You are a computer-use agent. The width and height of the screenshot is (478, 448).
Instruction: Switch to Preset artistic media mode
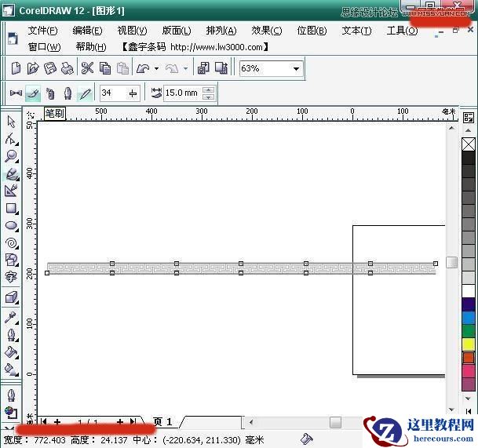16,93
